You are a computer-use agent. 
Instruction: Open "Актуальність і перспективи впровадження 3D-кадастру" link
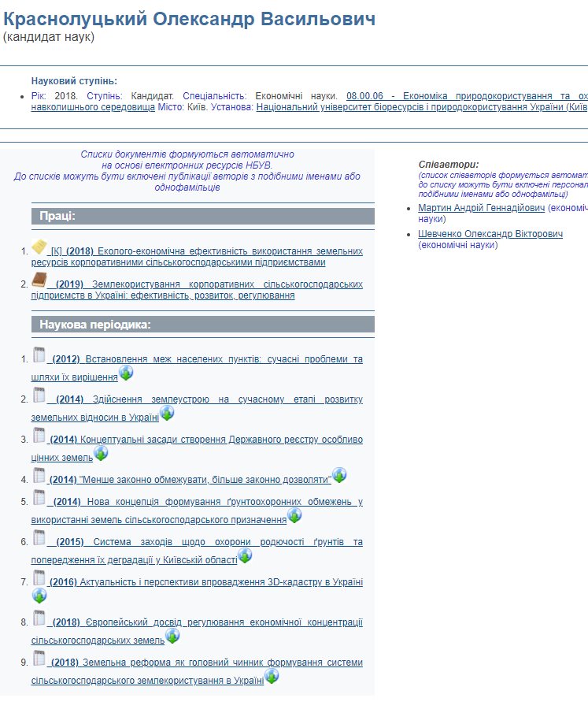click(220, 582)
